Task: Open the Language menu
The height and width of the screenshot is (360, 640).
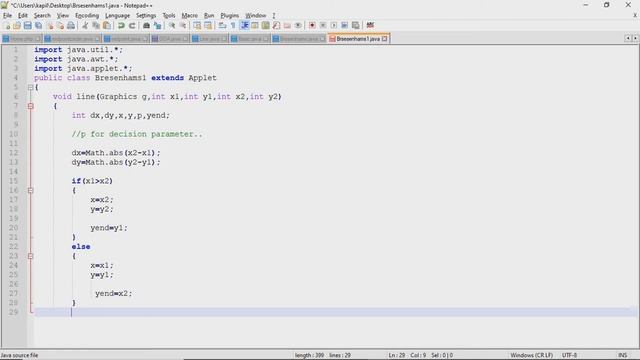Action: tap(118, 16)
